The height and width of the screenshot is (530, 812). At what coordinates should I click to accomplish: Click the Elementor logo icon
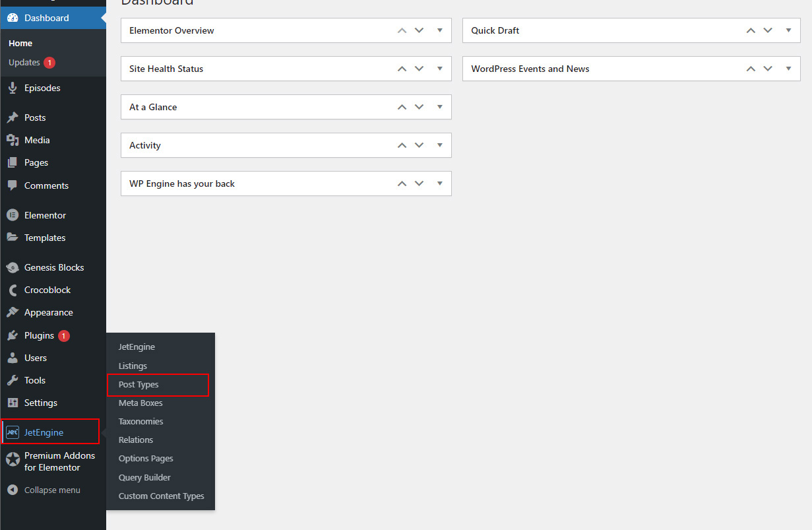pyautogui.click(x=13, y=215)
